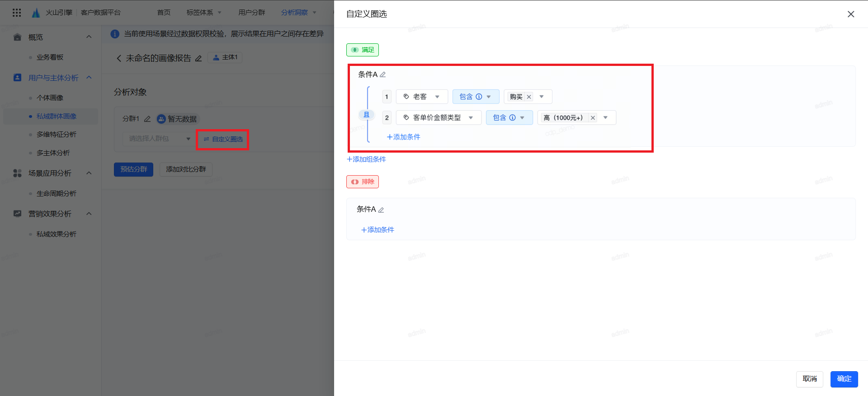
Task: Click the 暂无数据 people icon
Action: click(x=161, y=119)
